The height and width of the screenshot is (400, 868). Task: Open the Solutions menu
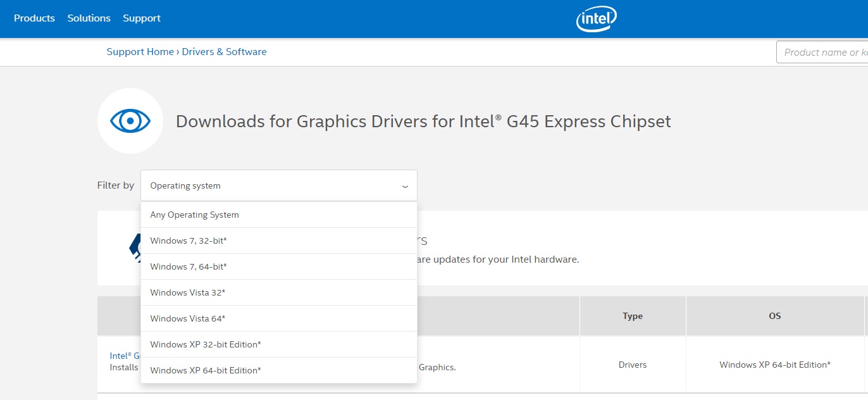point(89,18)
